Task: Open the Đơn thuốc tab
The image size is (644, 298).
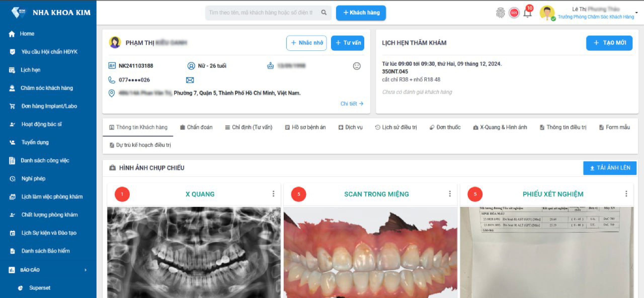Action: 445,127
